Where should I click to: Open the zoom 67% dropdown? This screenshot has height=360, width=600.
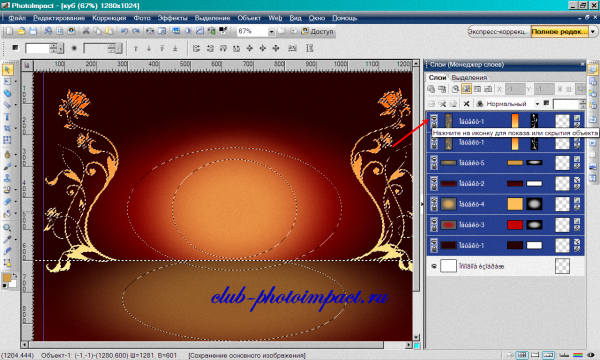coord(271,32)
